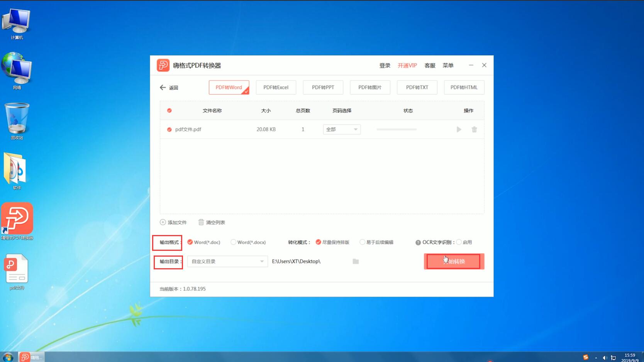
Task: Switch to PDF转PPT tab
Action: [x=323, y=88]
